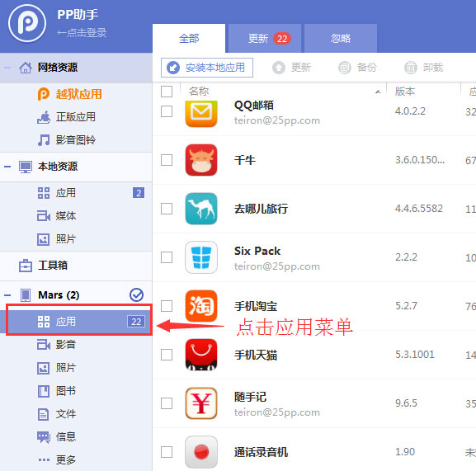Click the 手机淘宝 app icon
Screen dimensions: 476x471
tap(201, 306)
